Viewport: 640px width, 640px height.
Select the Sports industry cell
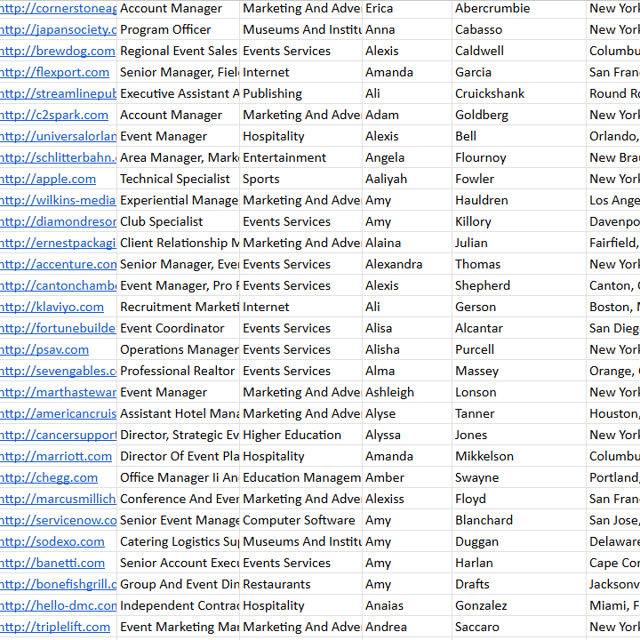pyautogui.click(x=301, y=179)
